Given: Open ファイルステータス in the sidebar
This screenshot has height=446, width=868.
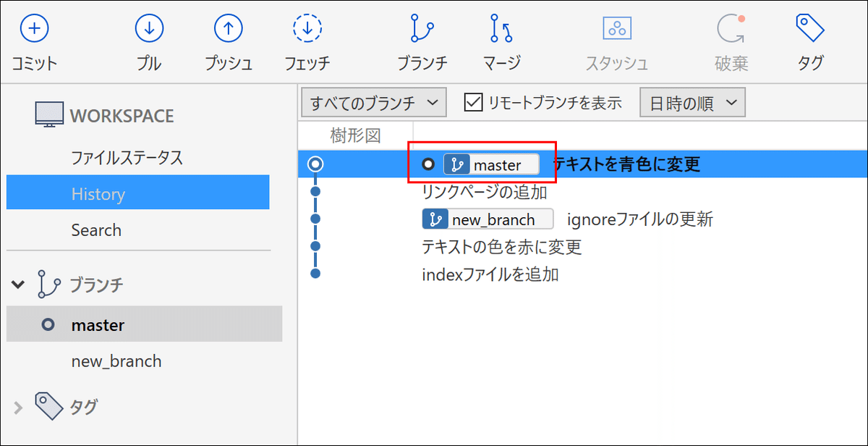Looking at the screenshot, I should coord(127,157).
